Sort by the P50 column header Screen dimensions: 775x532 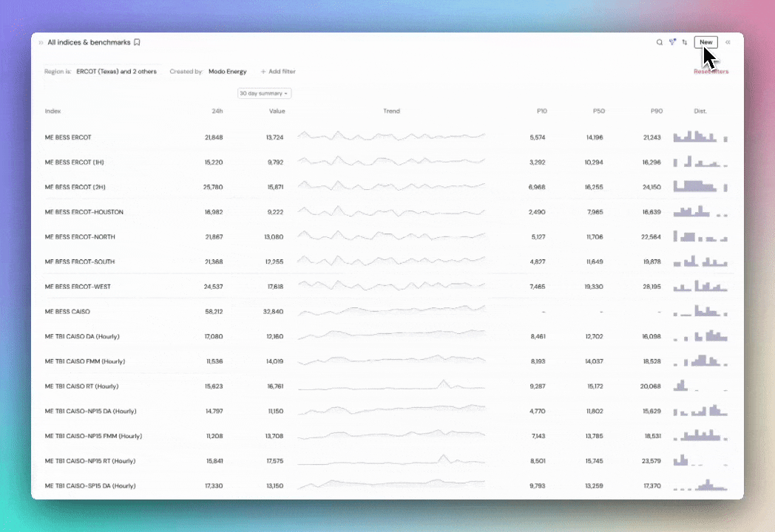[x=598, y=112]
